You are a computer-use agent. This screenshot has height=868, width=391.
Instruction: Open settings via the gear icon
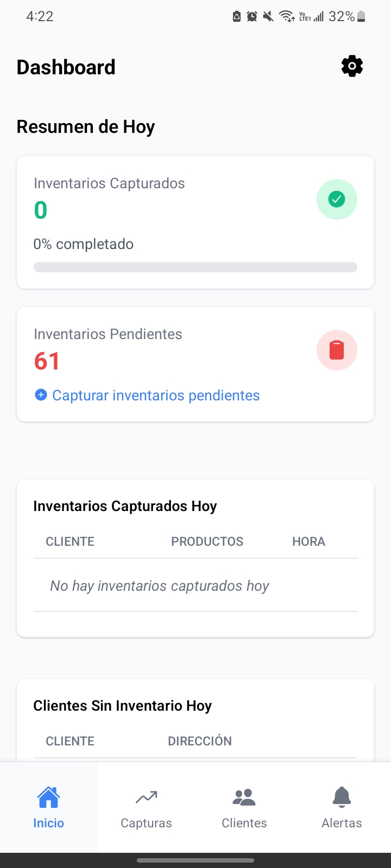(x=352, y=66)
